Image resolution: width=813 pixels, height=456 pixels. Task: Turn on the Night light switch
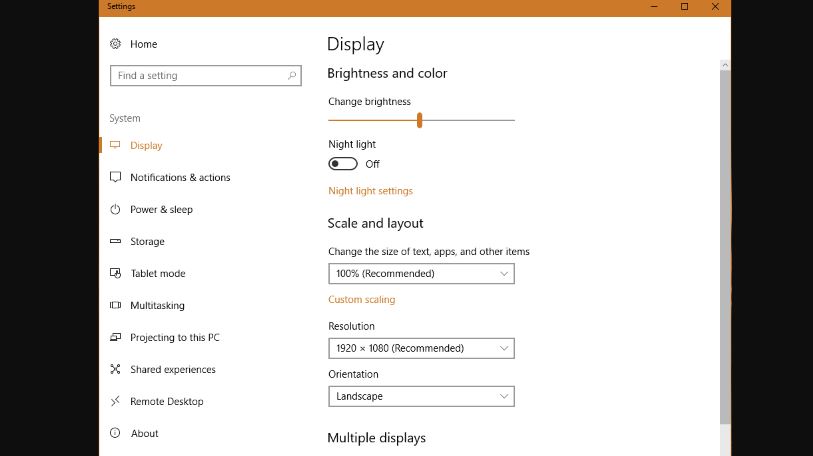click(x=343, y=164)
